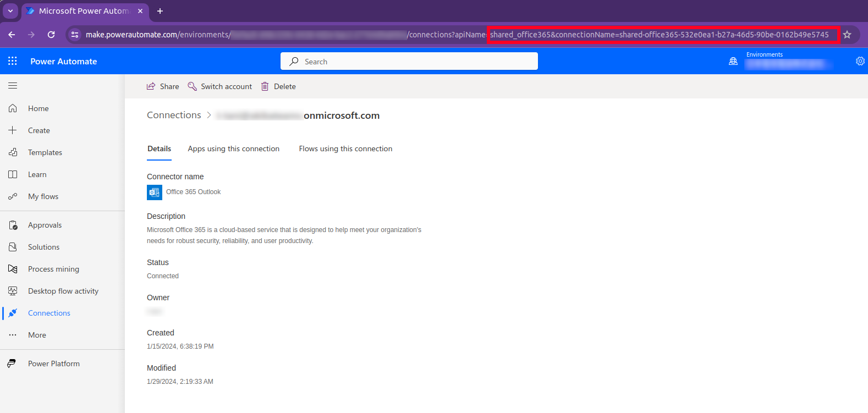Screen dimensions: 868x413
Task: Click the search magnifier icon
Action: (x=294, y=62)
